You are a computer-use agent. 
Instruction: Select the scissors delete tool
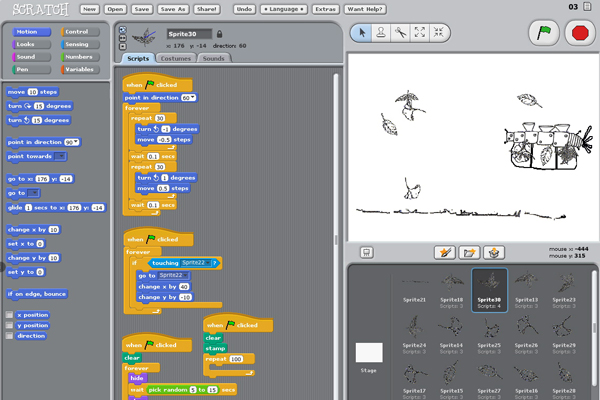[x=400, y=33]
